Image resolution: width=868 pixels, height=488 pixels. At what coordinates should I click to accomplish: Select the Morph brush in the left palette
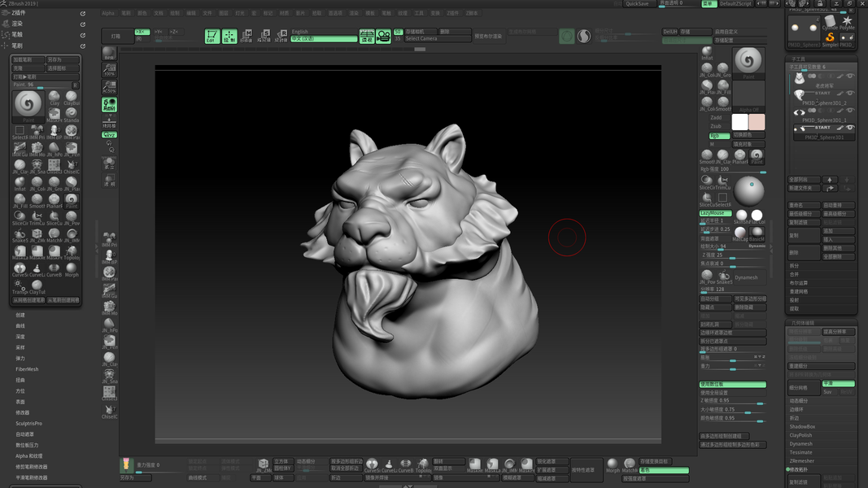click(72, 269)
